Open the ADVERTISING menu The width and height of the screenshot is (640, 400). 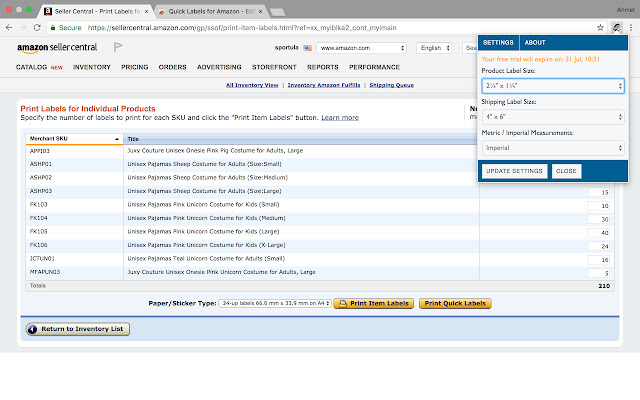point(219,67)
